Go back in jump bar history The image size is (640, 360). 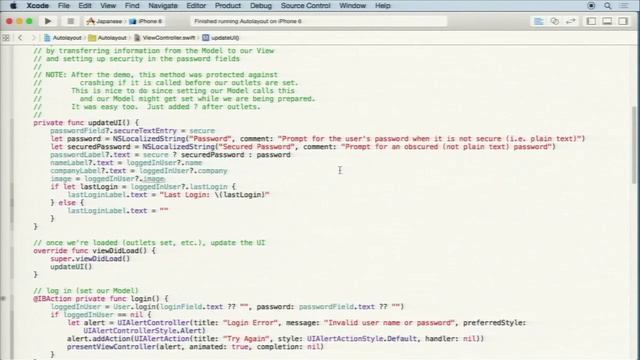[x=20, y=38]
